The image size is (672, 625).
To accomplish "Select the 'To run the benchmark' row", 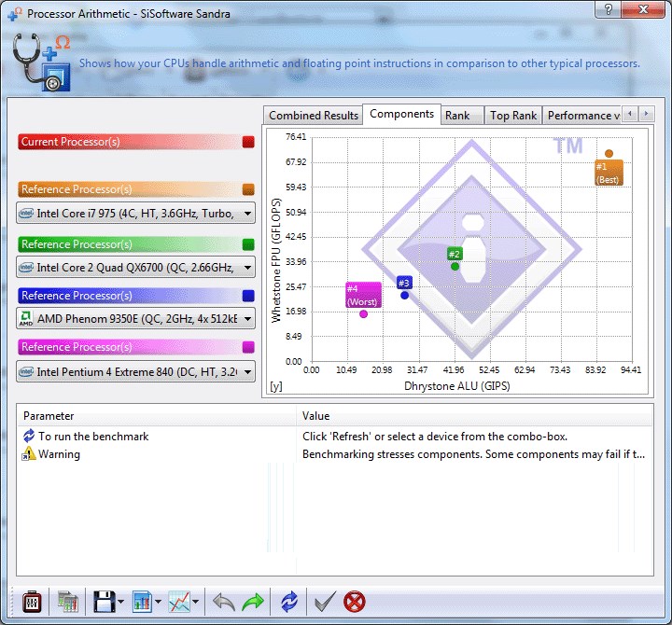I will [335, 437].
